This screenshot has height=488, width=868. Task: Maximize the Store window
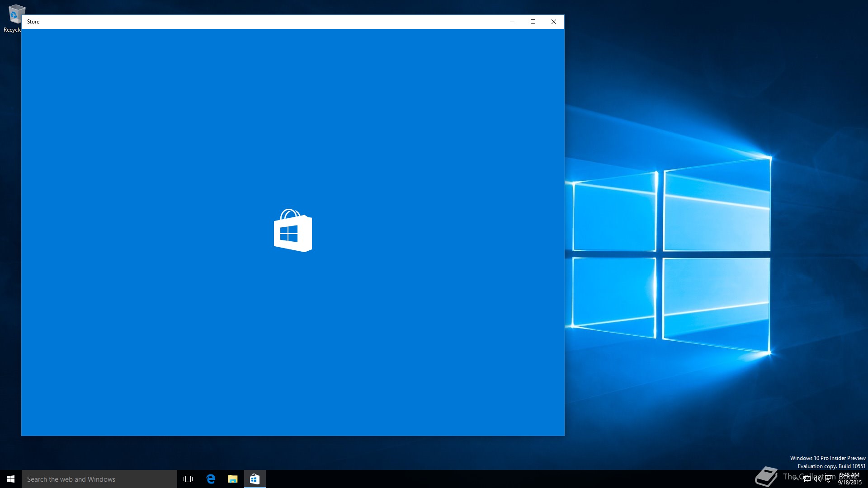pyautogui.click(x=533, y=22)
